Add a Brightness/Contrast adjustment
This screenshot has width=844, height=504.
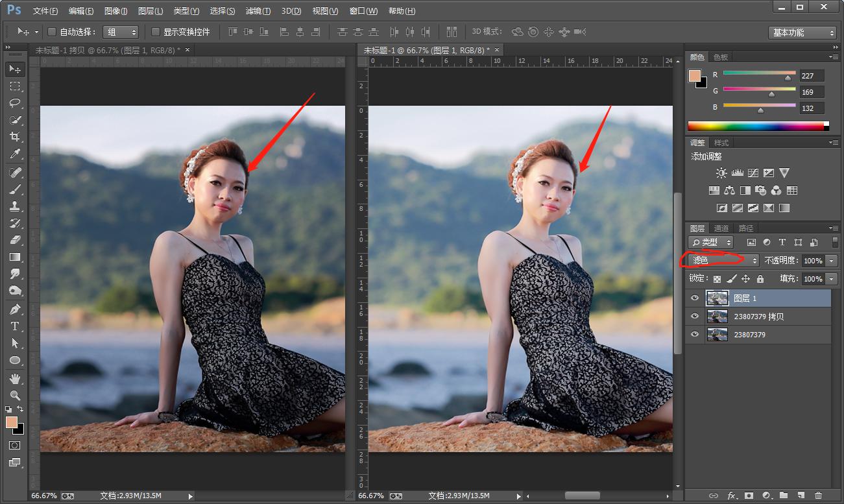click(721, 173)
